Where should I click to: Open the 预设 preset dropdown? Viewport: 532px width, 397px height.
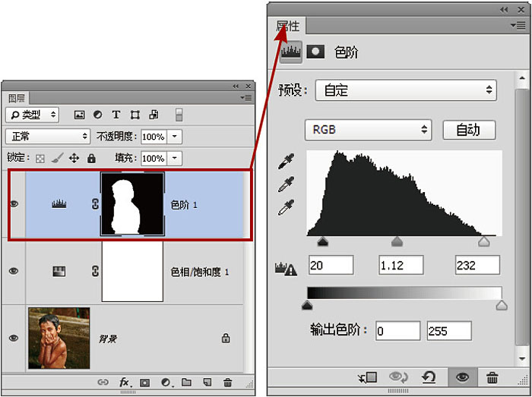(405, 90)
